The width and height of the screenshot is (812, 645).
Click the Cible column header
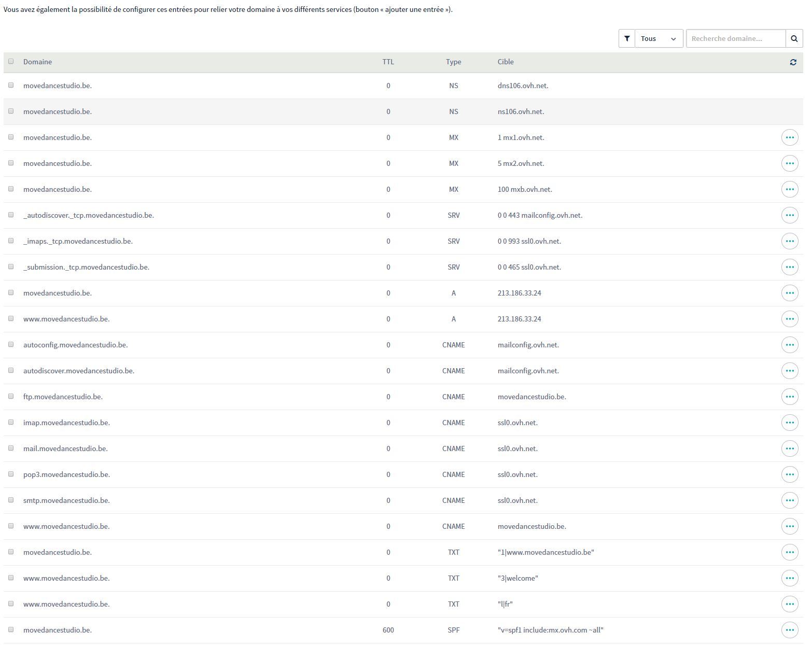506,62
